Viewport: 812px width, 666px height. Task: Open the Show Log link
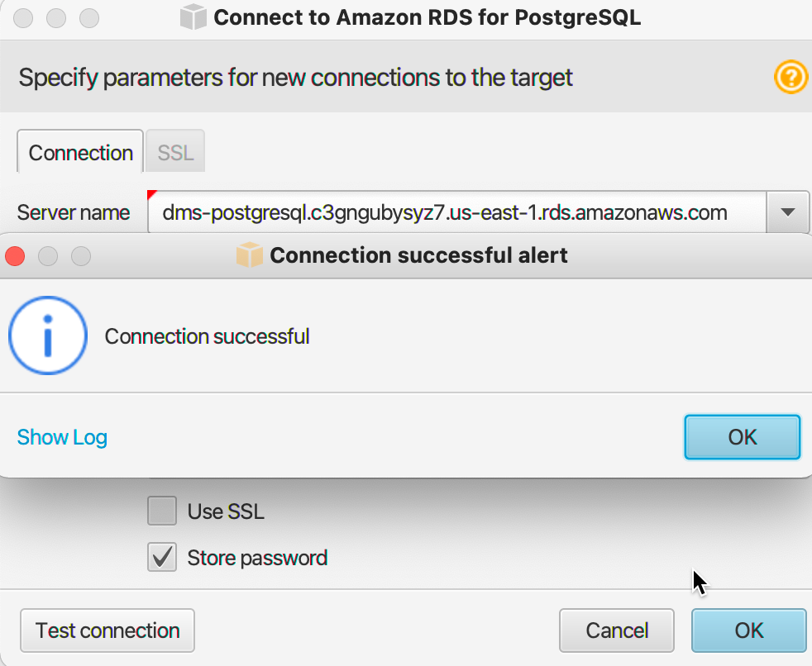pos(62,437)
